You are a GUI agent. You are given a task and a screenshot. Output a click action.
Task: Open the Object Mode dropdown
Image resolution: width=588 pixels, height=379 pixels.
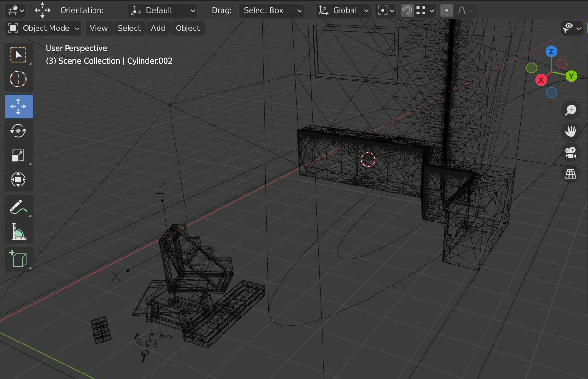(x=44, y=28)
